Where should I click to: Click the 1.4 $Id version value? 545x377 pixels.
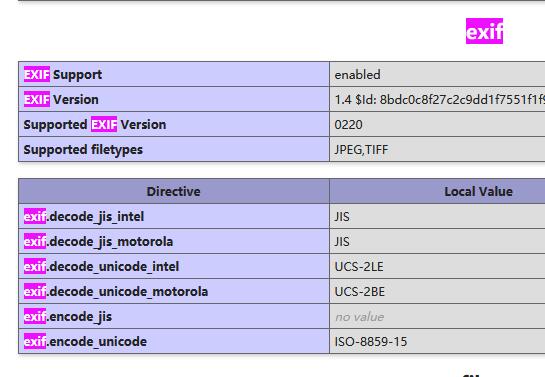(439, 100)
